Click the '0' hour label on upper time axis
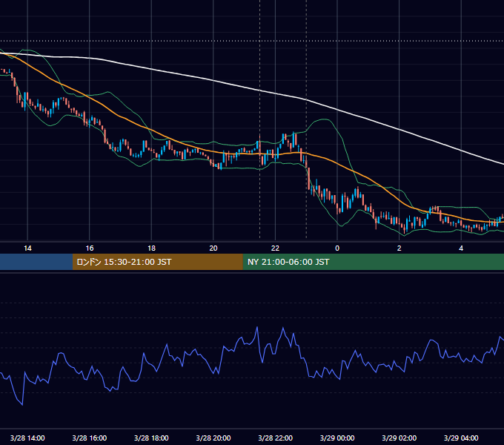 pos(337,248)
